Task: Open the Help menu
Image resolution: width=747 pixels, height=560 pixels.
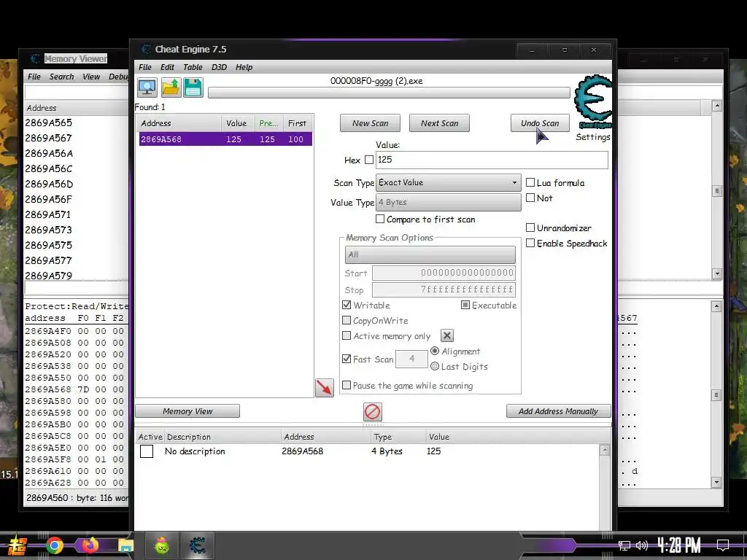Action: coord(244,67)
